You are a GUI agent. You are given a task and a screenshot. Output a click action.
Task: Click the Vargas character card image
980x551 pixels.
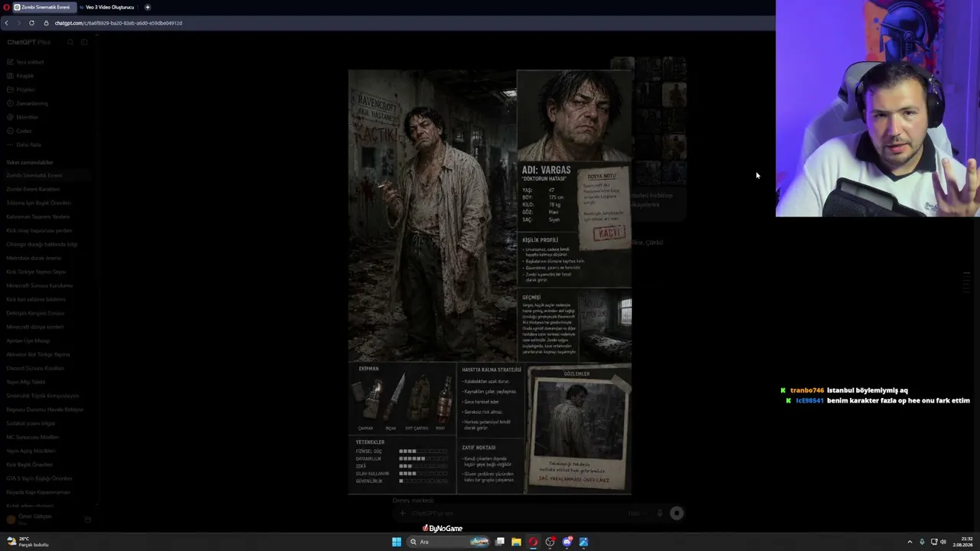click(490, 282)
